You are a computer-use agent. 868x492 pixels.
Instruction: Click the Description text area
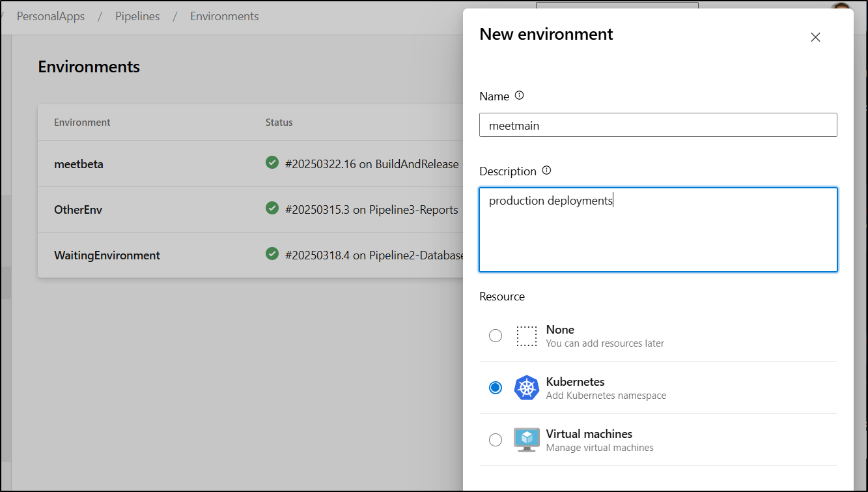click(658, 229)
